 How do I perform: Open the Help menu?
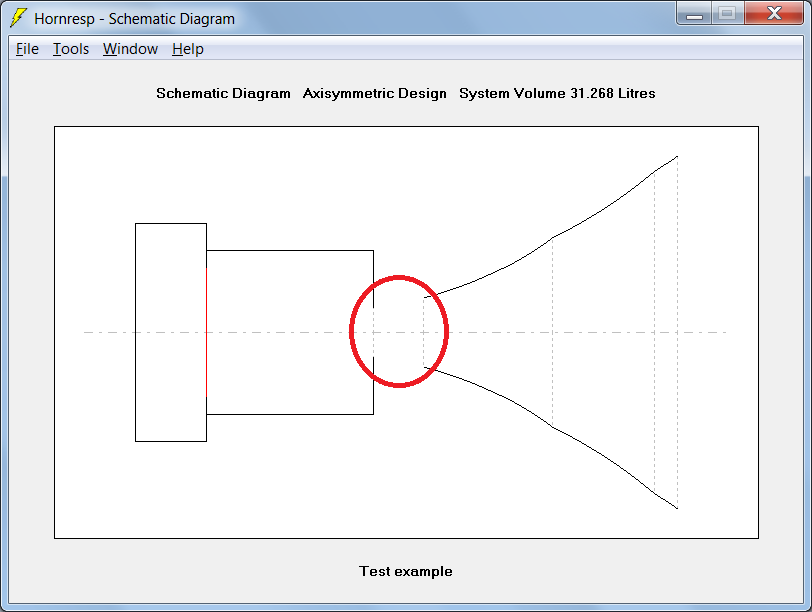[x=187, y=49]
